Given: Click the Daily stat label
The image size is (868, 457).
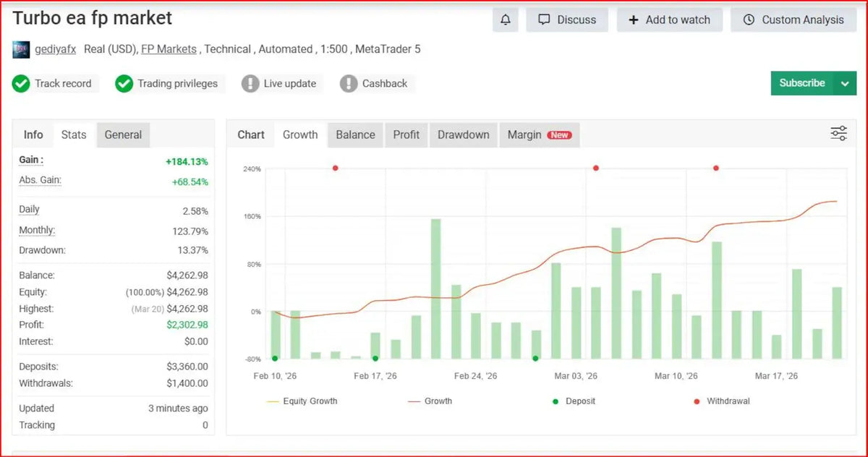Looking at the screenshot, I should pos(29,210).
